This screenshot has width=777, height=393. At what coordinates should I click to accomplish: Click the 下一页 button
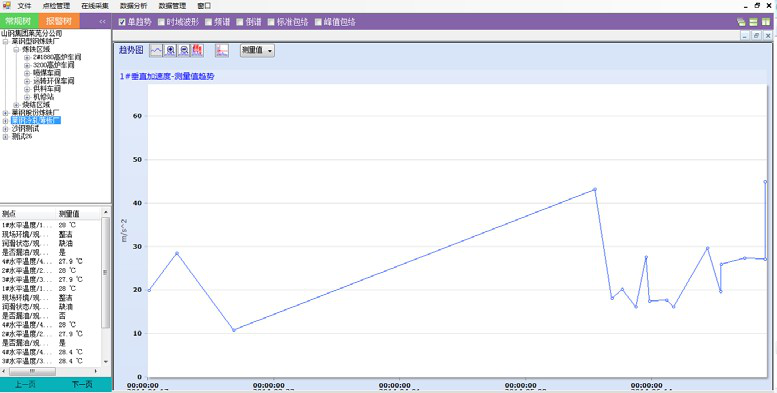[x=82, y=385]
